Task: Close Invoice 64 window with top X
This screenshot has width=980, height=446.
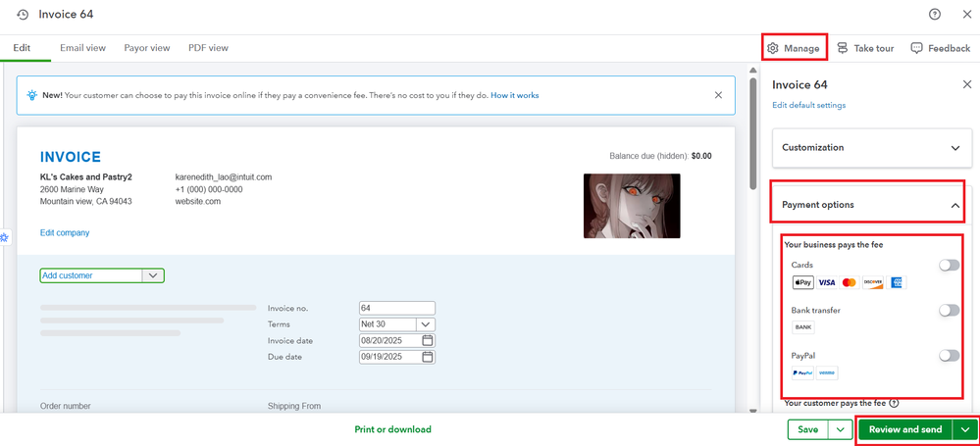Action: 967,15
